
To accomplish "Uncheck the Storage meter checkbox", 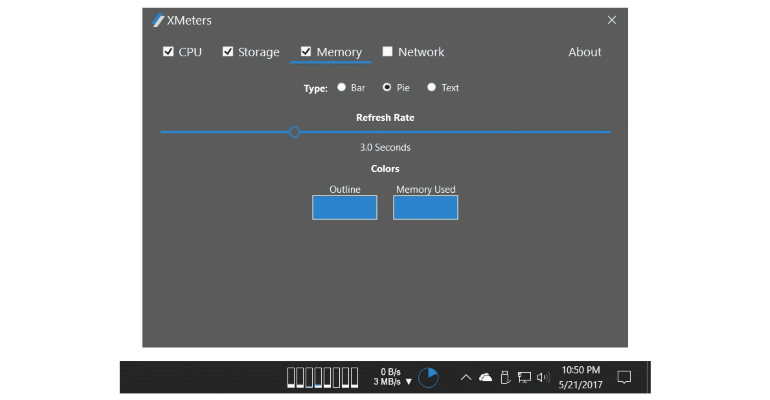I will [x=227, y=52].
